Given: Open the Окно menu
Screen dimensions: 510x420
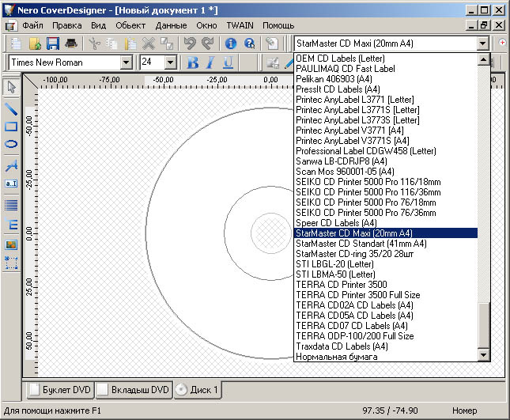Looking at the screenshot, I should point(206,25).
